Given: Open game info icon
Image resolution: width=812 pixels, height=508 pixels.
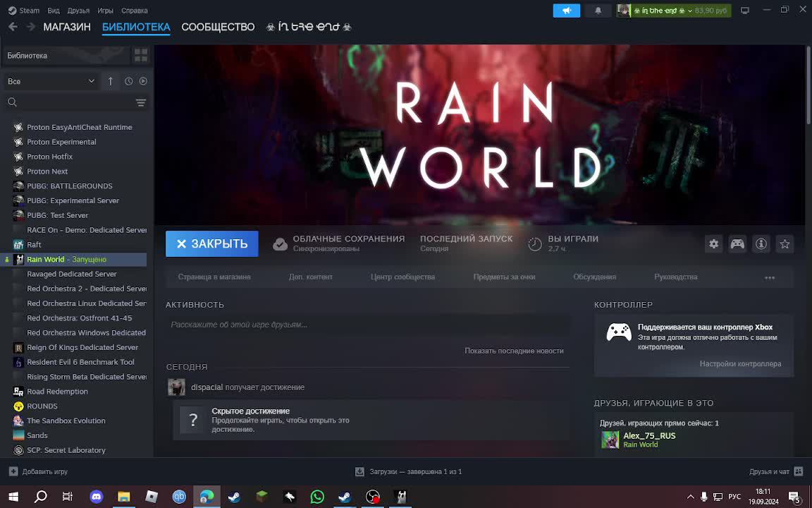Looking at the screenshot, I should point(761,243).
